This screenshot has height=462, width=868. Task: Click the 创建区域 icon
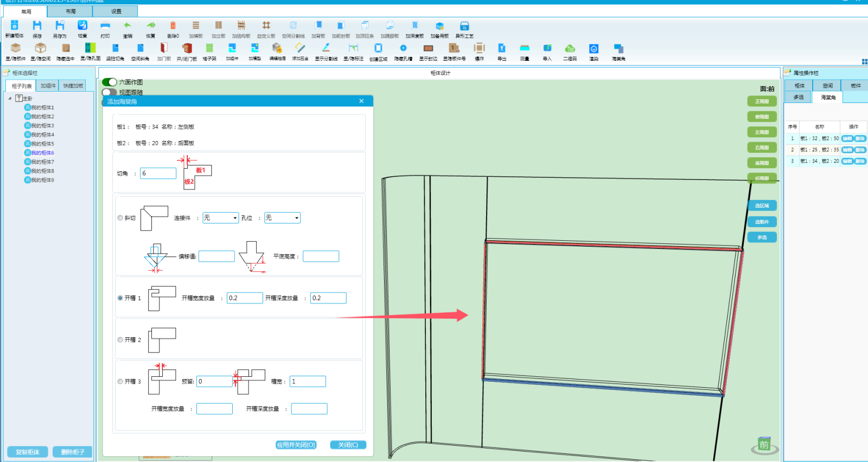(378, 48)
